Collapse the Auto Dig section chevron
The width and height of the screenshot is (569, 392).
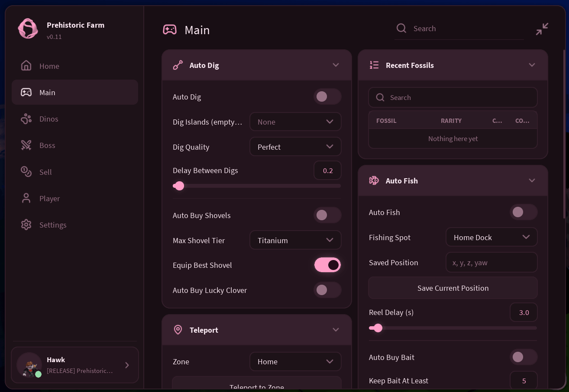pos(336,65)
